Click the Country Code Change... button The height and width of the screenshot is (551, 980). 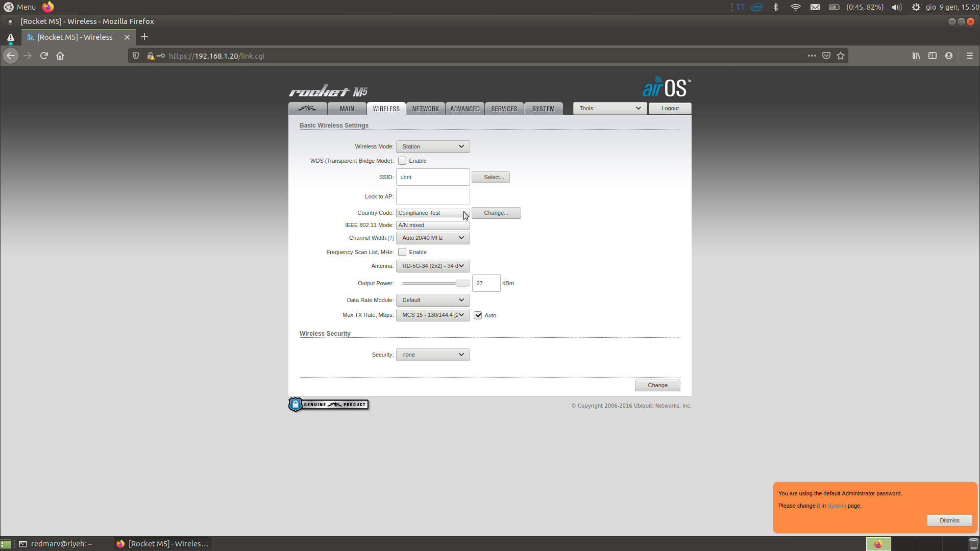point(496,213)
